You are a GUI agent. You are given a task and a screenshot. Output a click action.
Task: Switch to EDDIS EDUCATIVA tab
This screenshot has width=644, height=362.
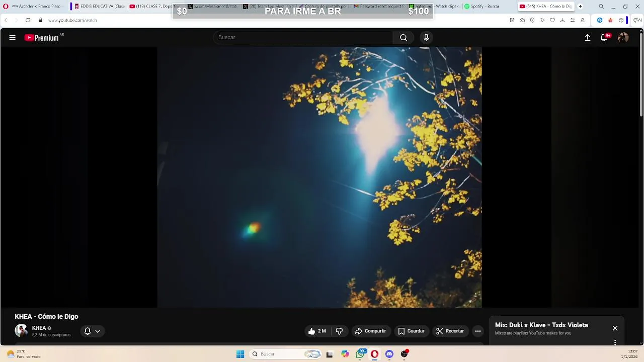pyautogui.click(x=99, y=6)
